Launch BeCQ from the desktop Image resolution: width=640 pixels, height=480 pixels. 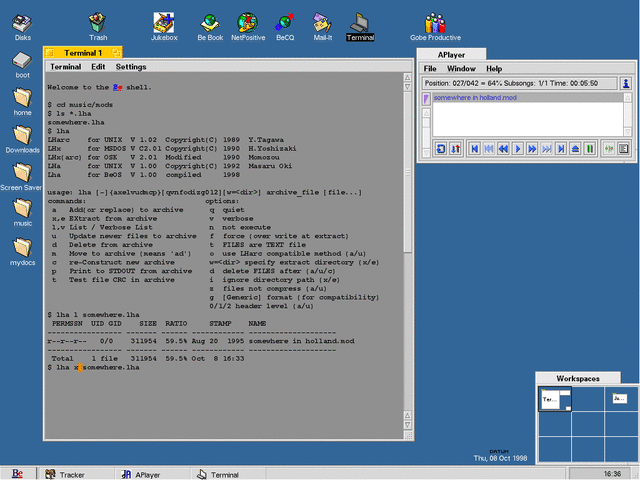click(x=285, y=27)
